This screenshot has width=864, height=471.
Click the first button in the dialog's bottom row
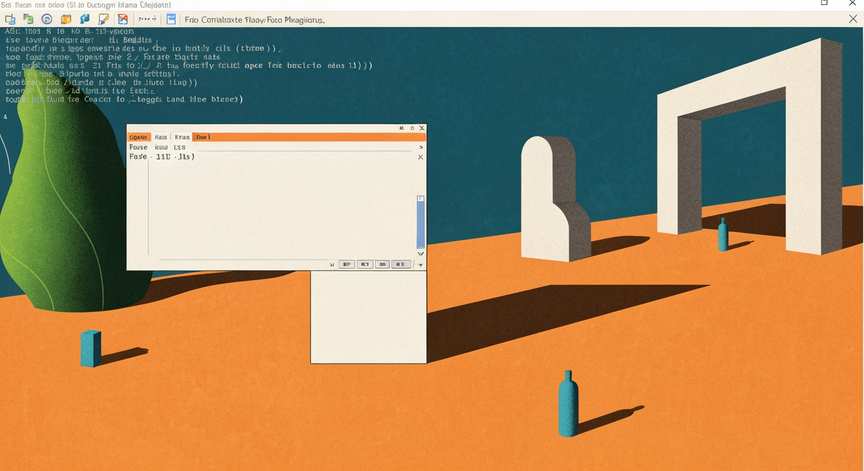pos(347,264)
